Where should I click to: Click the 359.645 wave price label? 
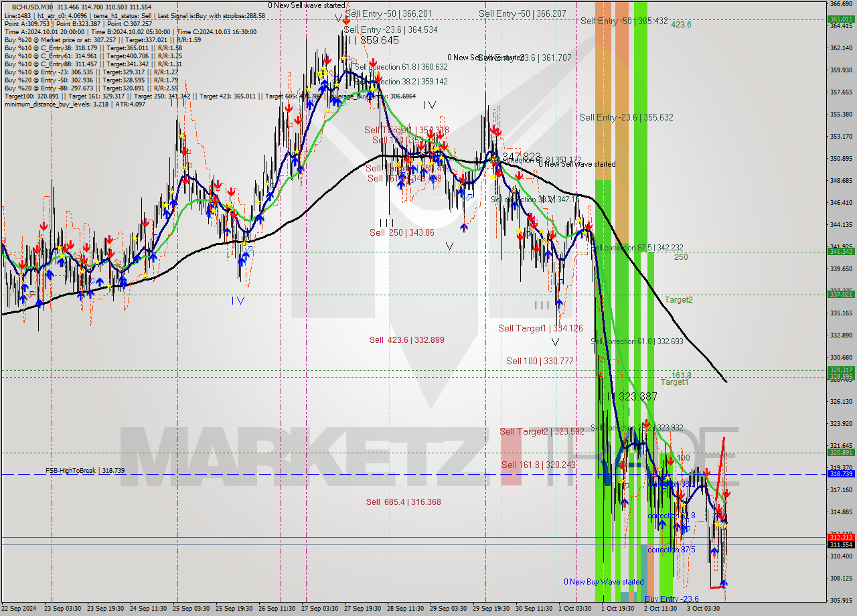point(379,41)
